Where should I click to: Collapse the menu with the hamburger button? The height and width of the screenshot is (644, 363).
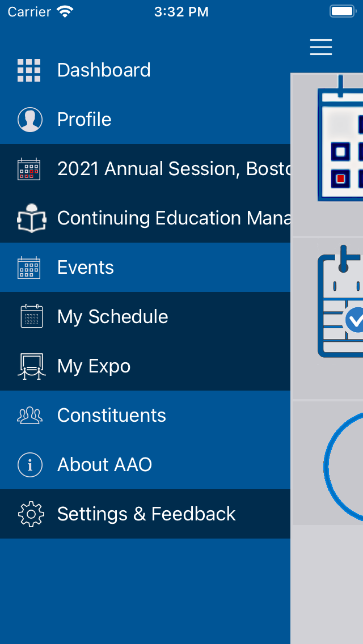(x=321, y=47)
